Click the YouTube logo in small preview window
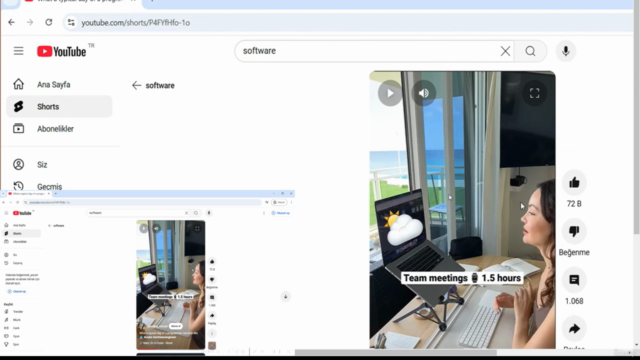This screenshot has width=640, height=360. (22, 213)
